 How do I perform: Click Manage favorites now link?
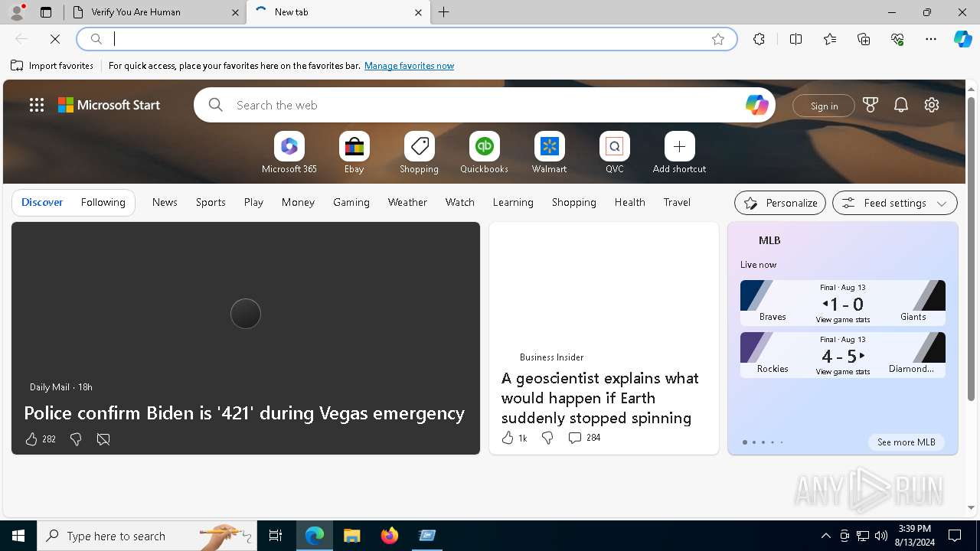pyautogui.click(x=409, y=66)
